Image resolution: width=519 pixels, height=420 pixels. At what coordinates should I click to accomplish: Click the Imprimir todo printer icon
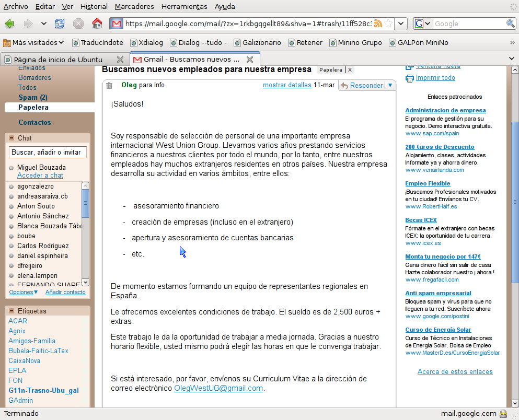(410, 78)
